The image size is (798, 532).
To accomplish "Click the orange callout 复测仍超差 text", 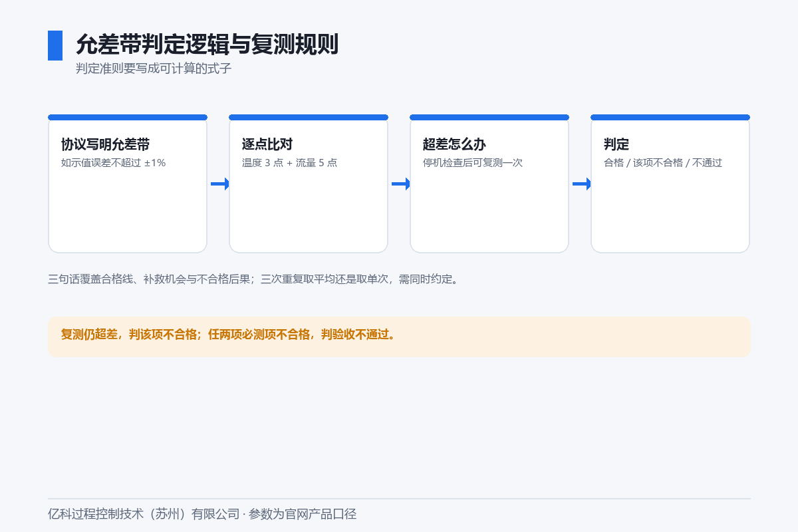I will pos(229,334).
